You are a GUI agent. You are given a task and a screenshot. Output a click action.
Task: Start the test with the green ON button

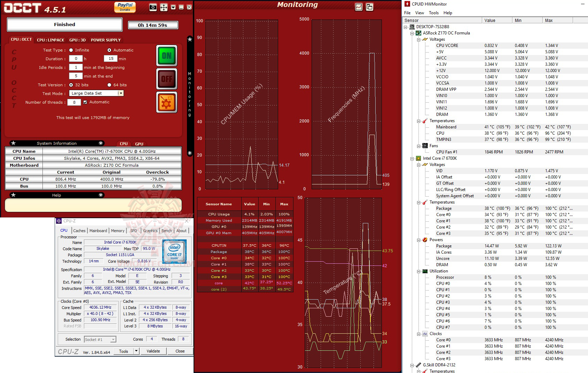point(167,56)
